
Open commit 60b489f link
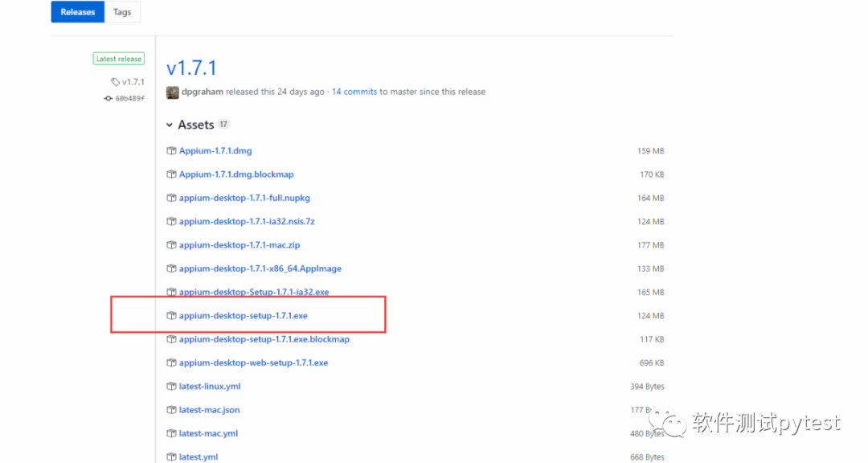[130, 99]
